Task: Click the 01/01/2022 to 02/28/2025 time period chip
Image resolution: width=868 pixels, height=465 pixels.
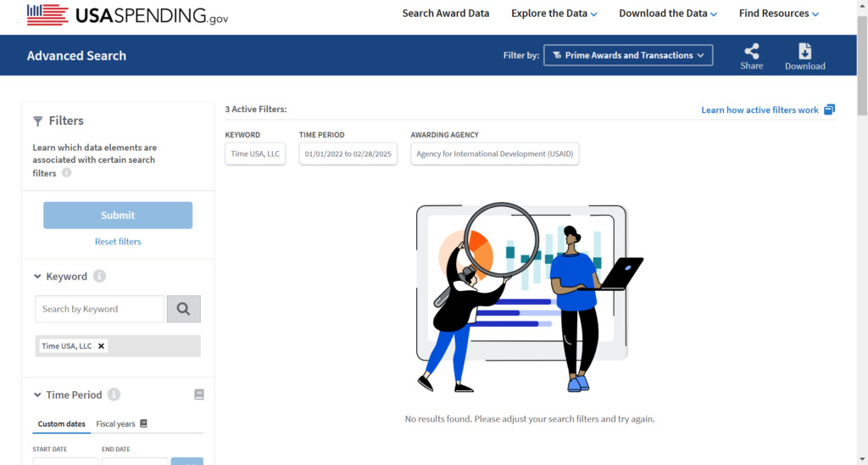Action: [348, 154]
